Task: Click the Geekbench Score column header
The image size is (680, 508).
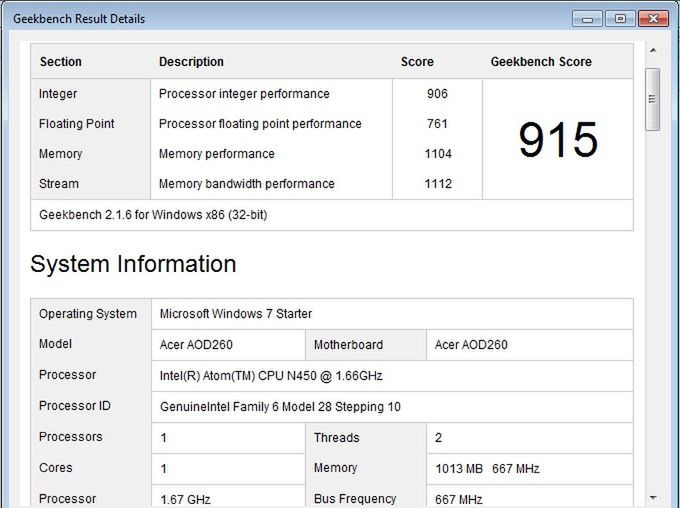Action: (541, 62)
